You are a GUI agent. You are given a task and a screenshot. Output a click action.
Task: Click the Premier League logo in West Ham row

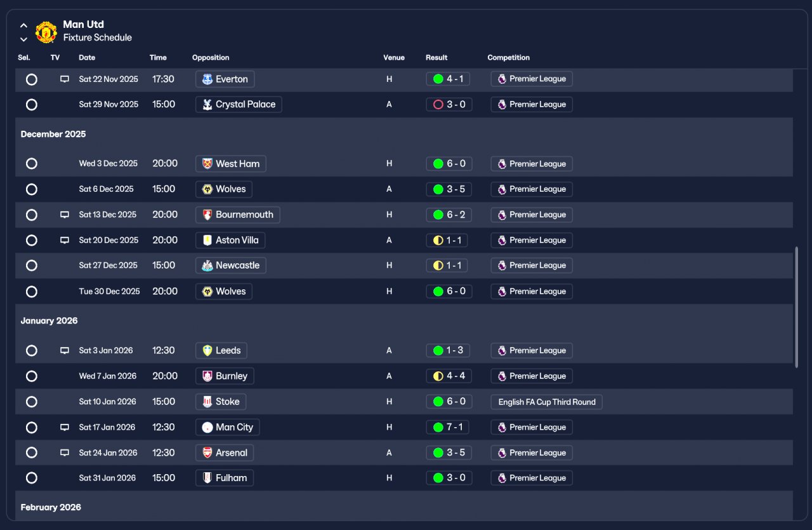502,164
